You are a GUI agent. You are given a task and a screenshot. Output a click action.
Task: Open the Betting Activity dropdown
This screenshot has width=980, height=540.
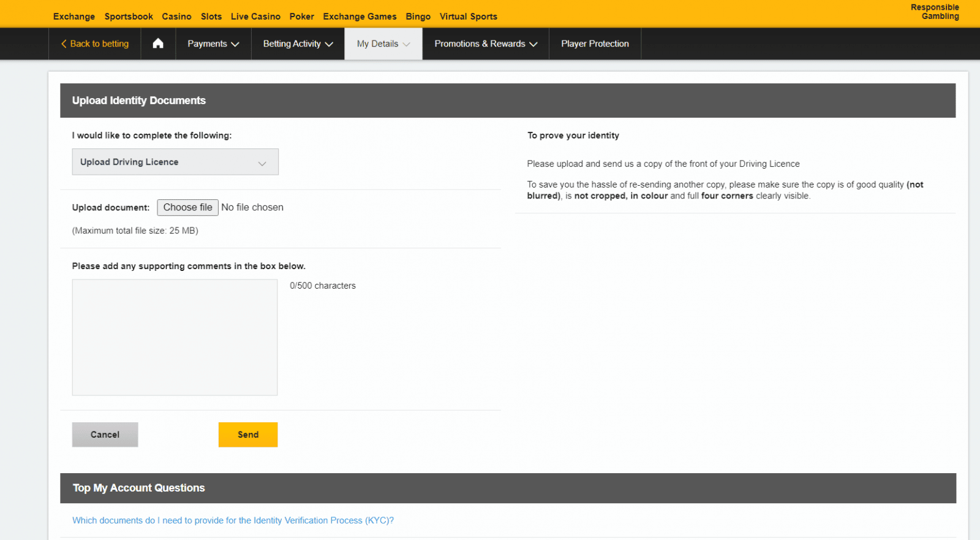pos(298,44)
